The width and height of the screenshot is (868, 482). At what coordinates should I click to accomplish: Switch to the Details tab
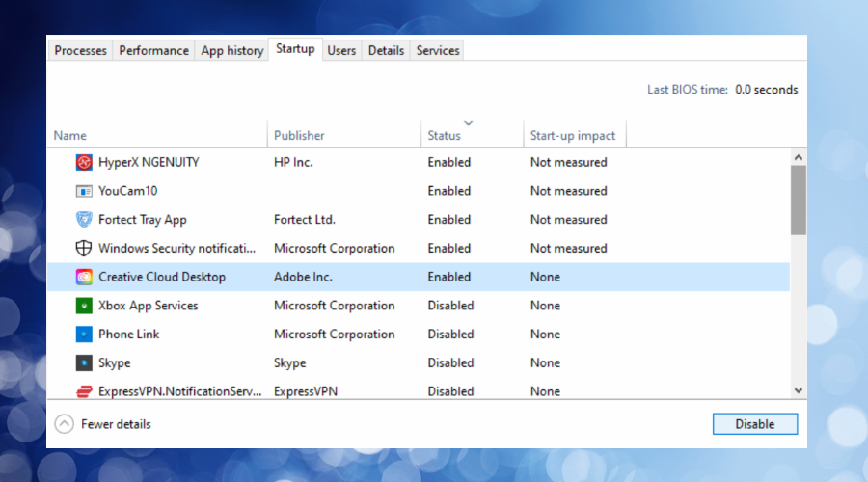[x=386, y=50]
